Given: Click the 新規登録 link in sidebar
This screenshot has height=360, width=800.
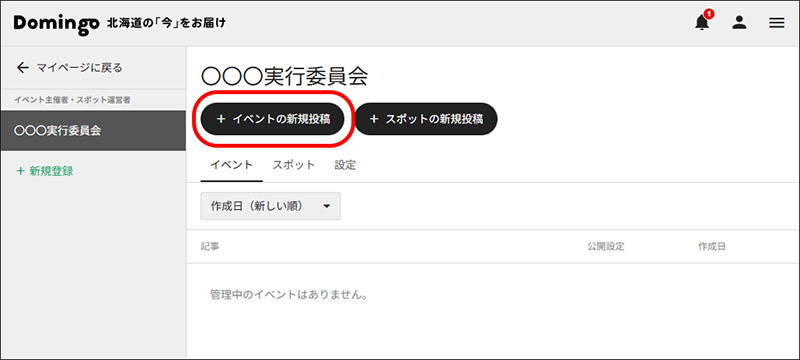Looking at the screenshot, I should 51,171.
